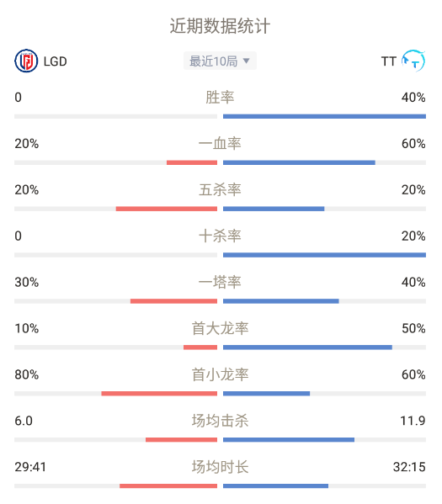The image size is (442, 504).
Task: Click the TT team logo icon
Action: (x=413, y=61)
